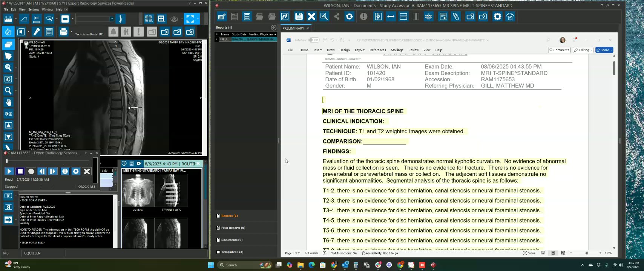The width and height of the screenshot is (644, 271).
Task: Expand the printer dropdown arrow
Action: tap(71, 32)
